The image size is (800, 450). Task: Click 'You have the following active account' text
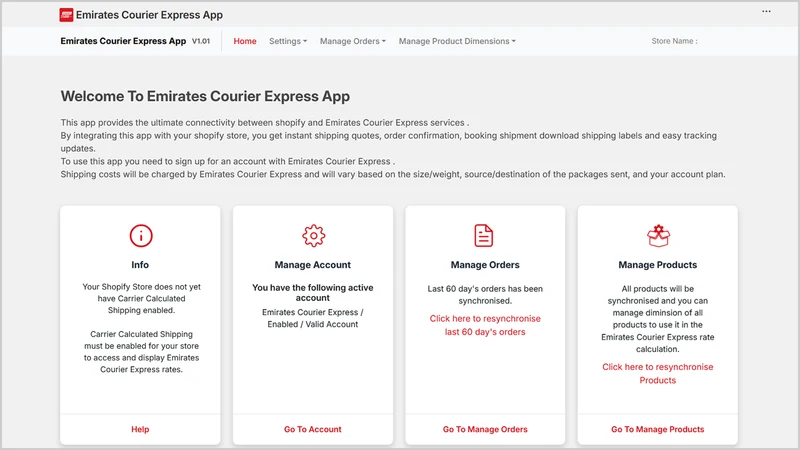point(313,293)
